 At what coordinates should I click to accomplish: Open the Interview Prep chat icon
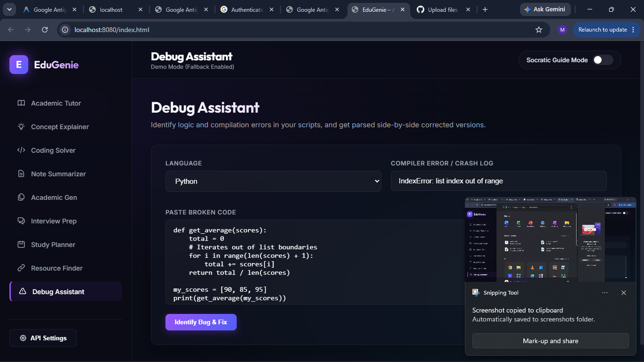pos(21,221)
